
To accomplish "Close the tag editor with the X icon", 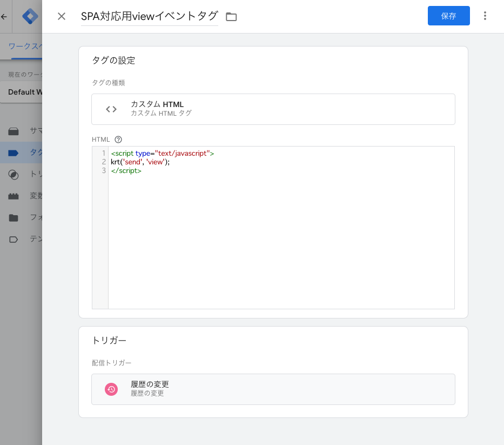I will [x=62, y=16].
